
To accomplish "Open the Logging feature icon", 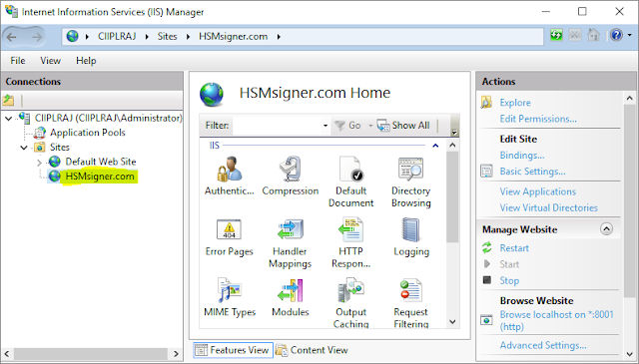I will [x=410, y=230].
